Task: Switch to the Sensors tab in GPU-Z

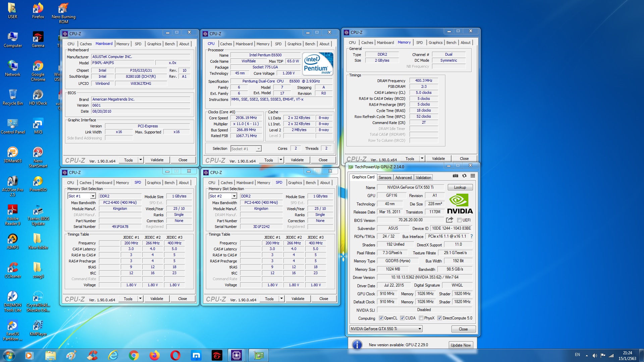Action: pos(385,178)
